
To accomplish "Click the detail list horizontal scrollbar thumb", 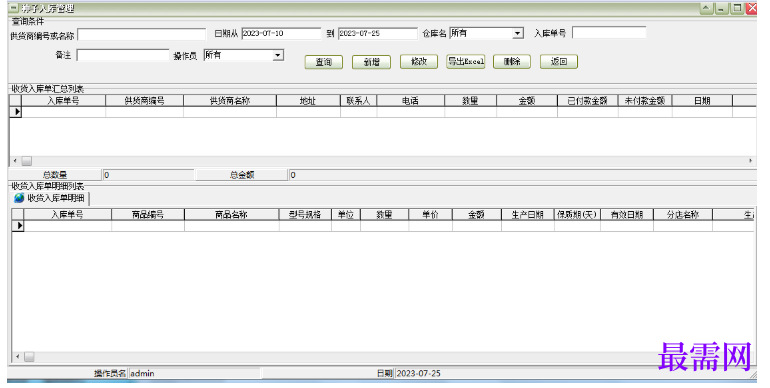I will pyautogui.click(x=29, y=357).
